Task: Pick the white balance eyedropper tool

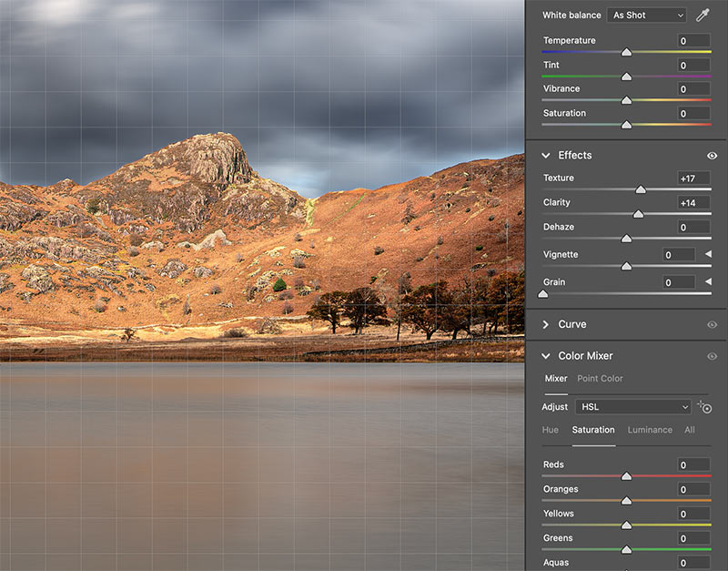Action: [703, 15]
